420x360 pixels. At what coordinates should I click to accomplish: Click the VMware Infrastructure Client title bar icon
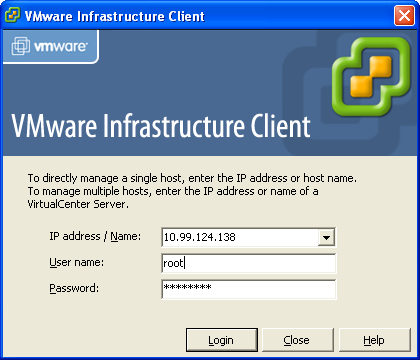pyautogui.click(x=12, y=15)
